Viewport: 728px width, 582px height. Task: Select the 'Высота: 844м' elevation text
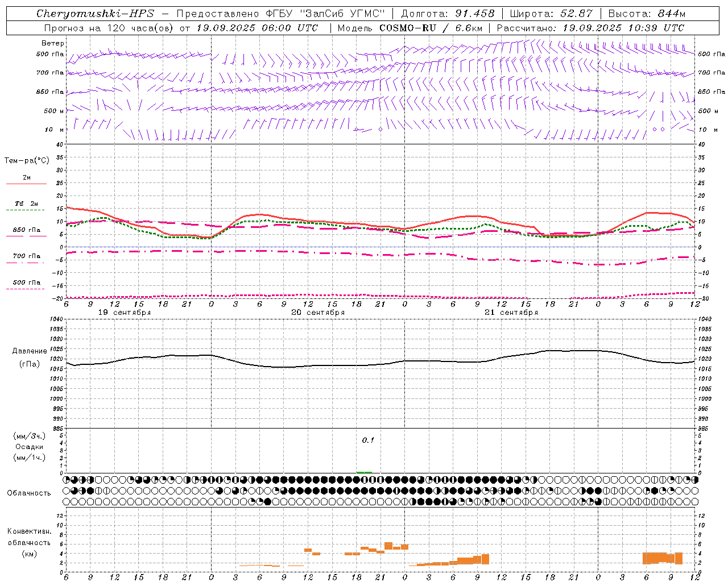647,14
